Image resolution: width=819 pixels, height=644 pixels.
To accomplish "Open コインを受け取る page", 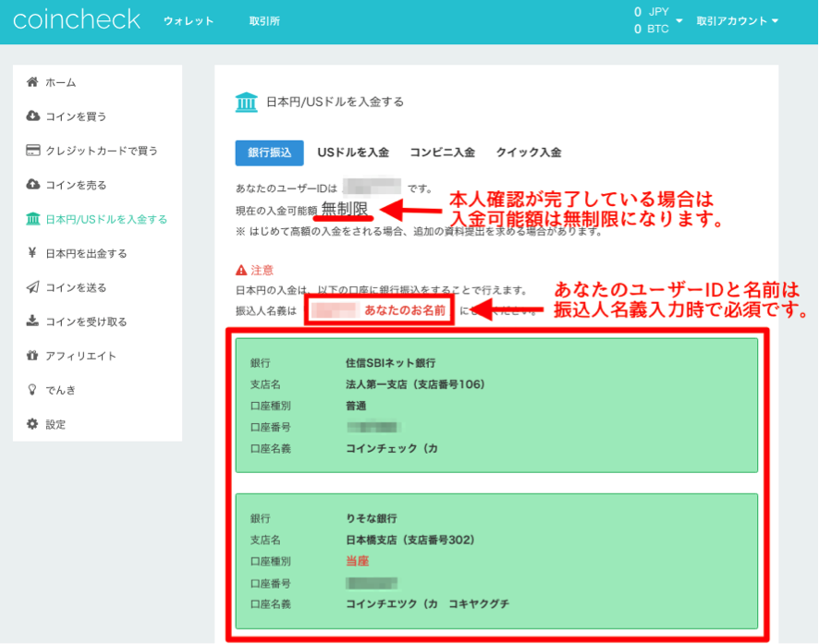I will click(x=86, y=322).
